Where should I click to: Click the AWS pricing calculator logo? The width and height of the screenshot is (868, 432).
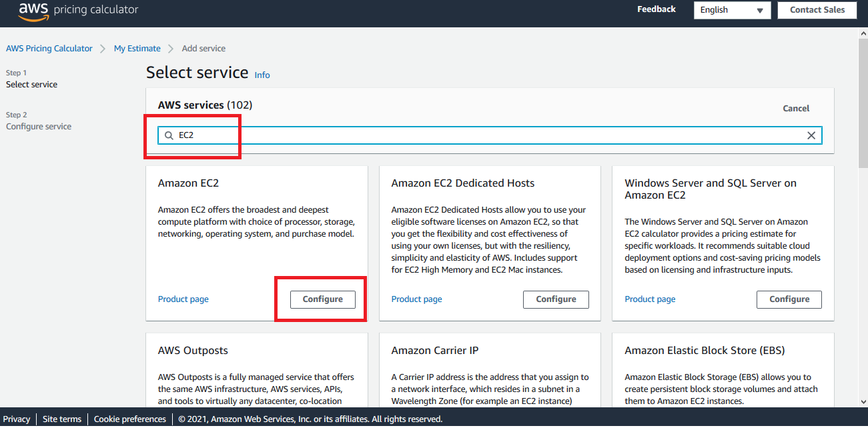pyautogui.click(x=78, y=11)
